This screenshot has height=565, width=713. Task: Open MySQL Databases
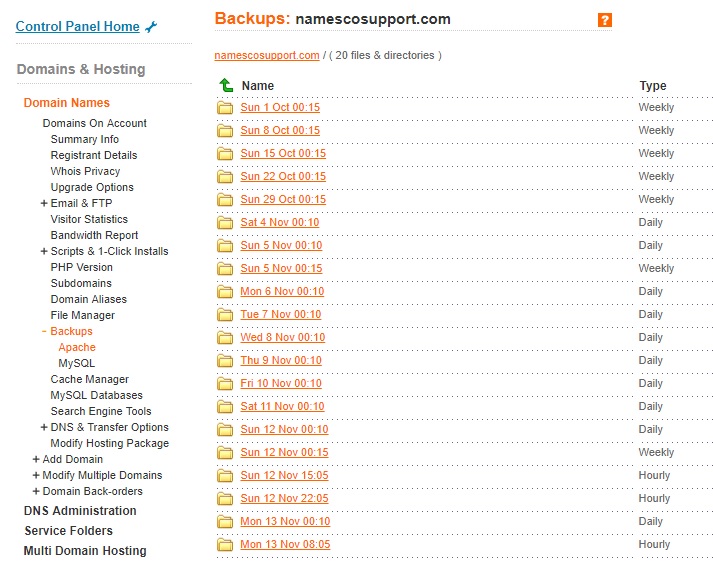[x=96, y=395]
